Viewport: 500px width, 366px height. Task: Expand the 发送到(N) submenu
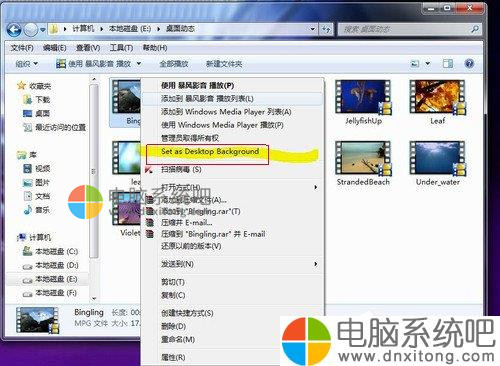[x=315, y=264]
